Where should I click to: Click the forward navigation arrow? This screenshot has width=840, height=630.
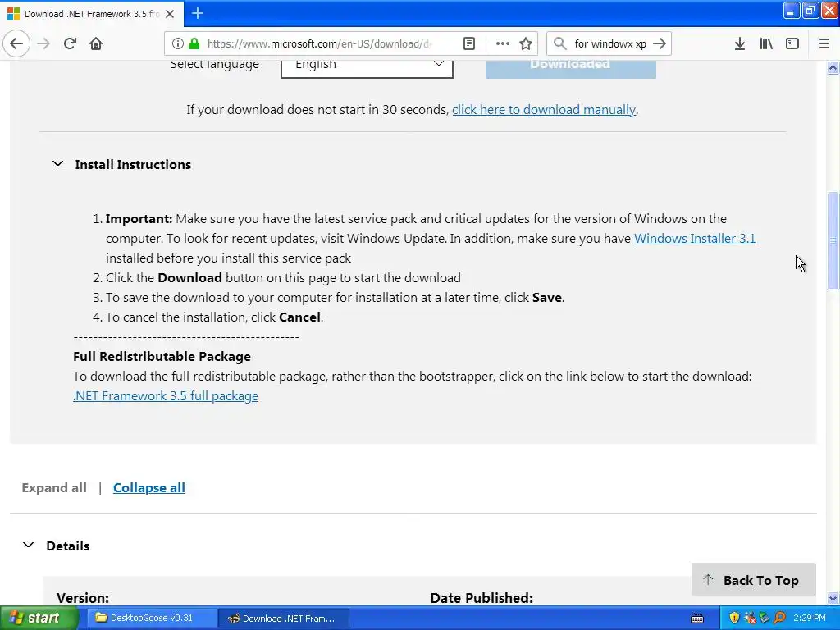[43, 43]
